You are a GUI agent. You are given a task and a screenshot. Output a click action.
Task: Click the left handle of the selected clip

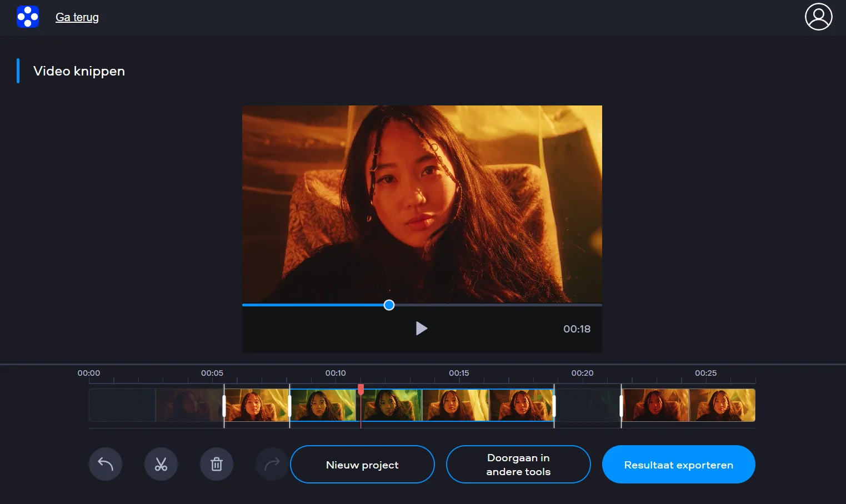point(290,406)
